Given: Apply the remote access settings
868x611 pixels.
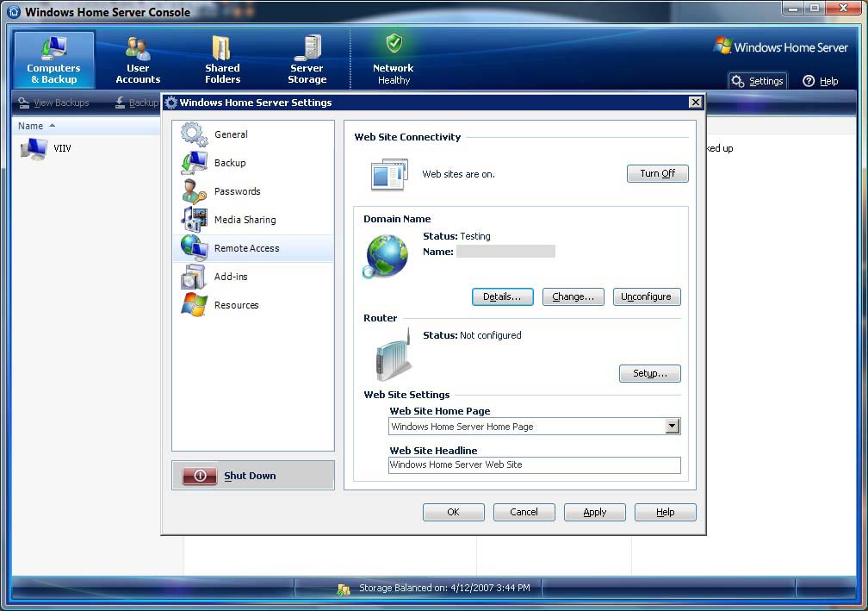Looking at the screenshot, I should pyautogui.click(x=594, y=512).
